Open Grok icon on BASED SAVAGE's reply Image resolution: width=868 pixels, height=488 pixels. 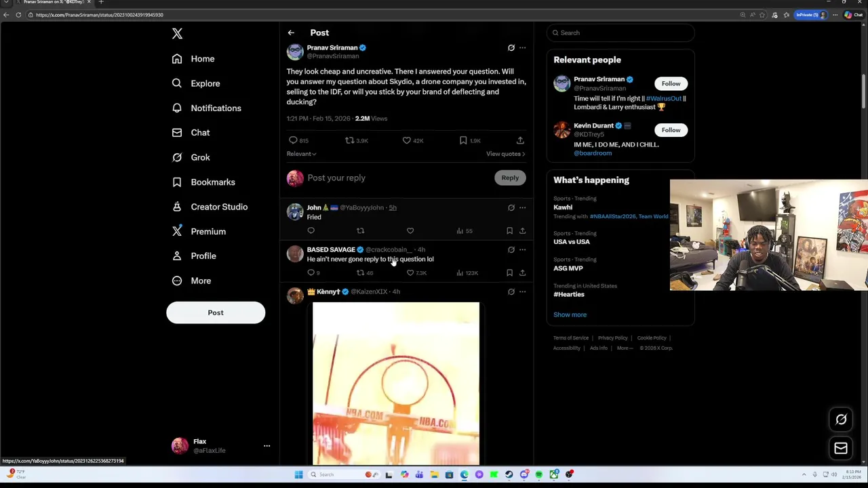point(511,249)
